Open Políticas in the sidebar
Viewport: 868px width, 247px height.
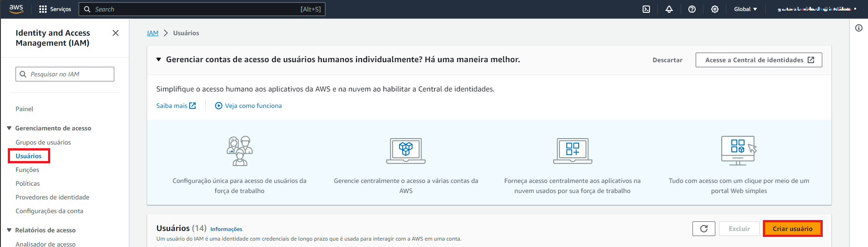27,183
